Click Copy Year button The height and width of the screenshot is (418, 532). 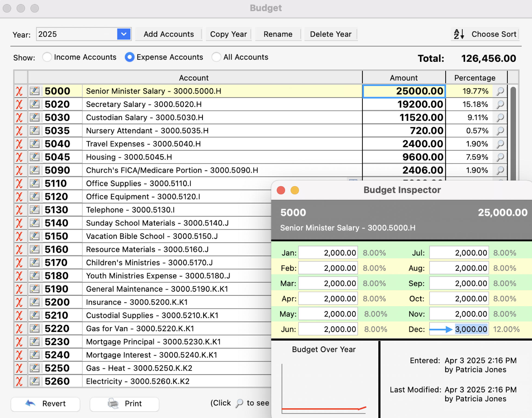click(x=228, y=34)
